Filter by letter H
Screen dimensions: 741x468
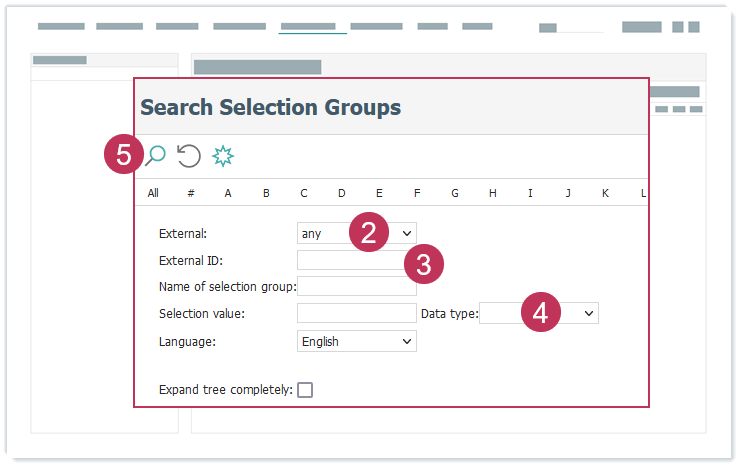tap(492, 193)
